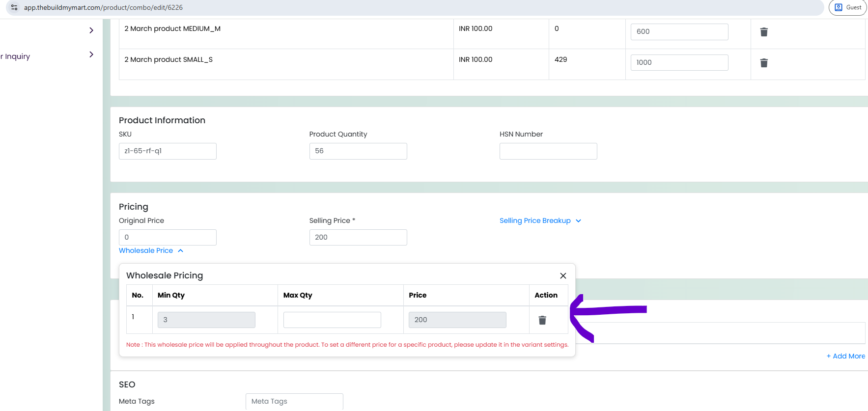Image resolution: width=868 pixels, height=411 pixels.
Task: Select the 2 March product SMALL_S name
Action: pos(168,59)
